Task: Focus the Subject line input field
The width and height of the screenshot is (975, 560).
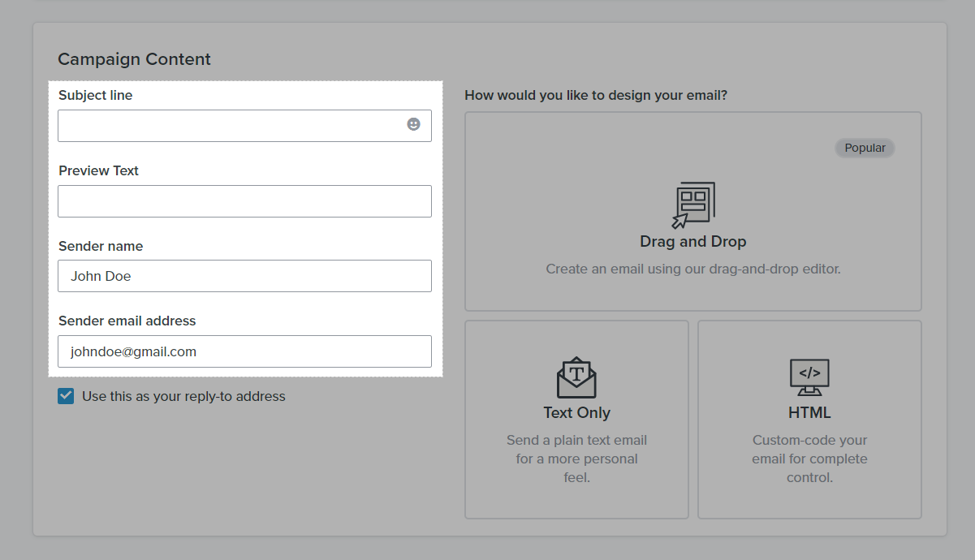Action: [244, 126]
